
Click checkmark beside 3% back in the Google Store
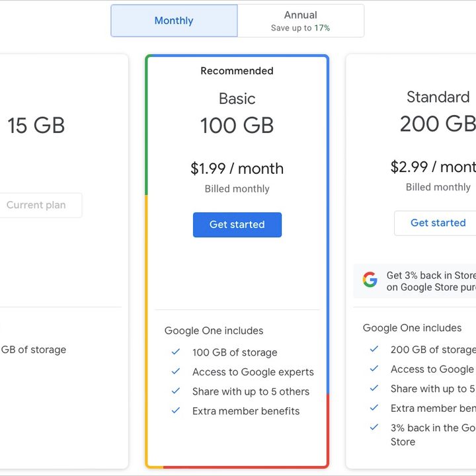point(374,427)
